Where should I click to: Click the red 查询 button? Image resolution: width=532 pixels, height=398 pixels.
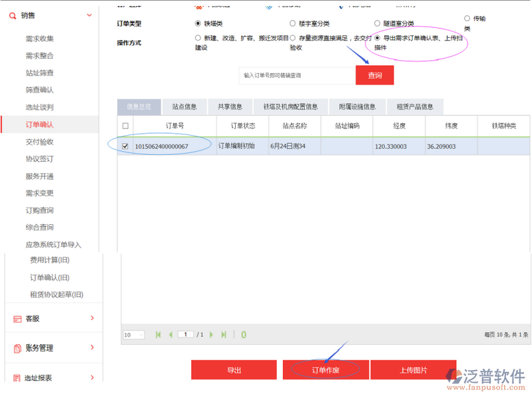click(x=374, y=75)
